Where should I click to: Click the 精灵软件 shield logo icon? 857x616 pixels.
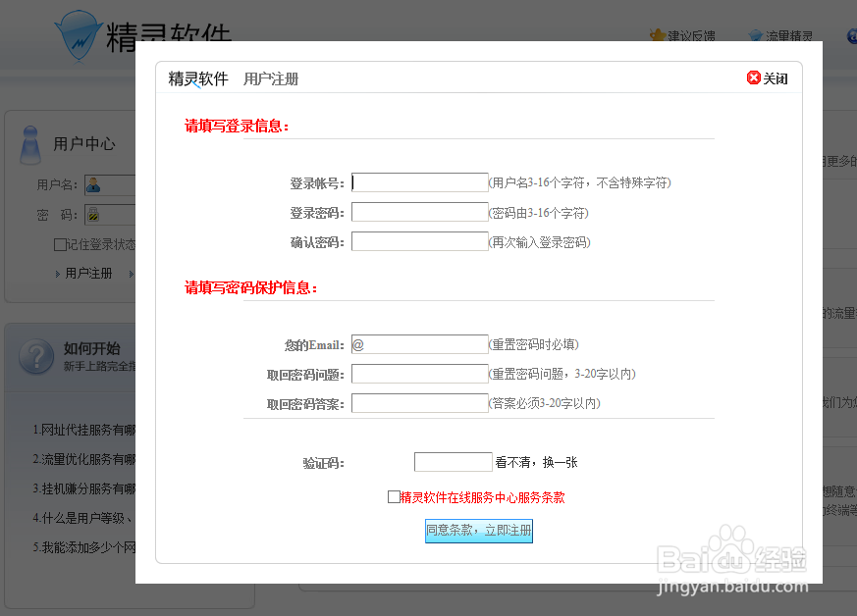pos(79,34)
